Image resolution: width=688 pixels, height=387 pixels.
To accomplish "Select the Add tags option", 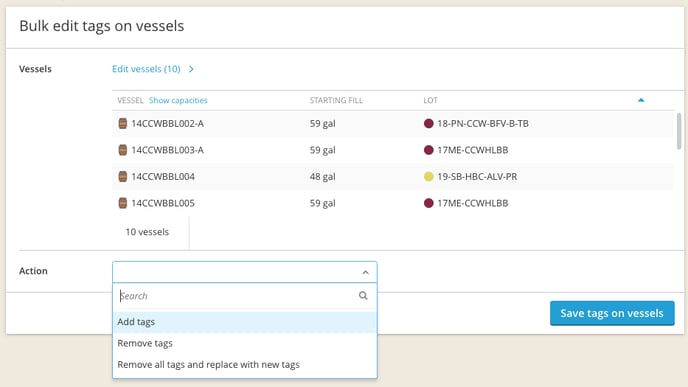I will 245,322.
